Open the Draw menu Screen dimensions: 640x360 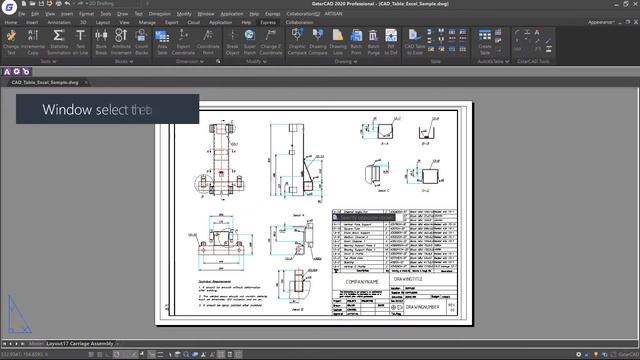click(x=122, y=14)
